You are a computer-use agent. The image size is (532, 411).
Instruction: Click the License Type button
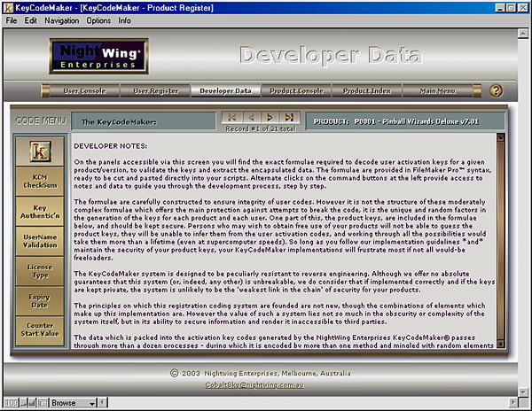coord(40,271)
